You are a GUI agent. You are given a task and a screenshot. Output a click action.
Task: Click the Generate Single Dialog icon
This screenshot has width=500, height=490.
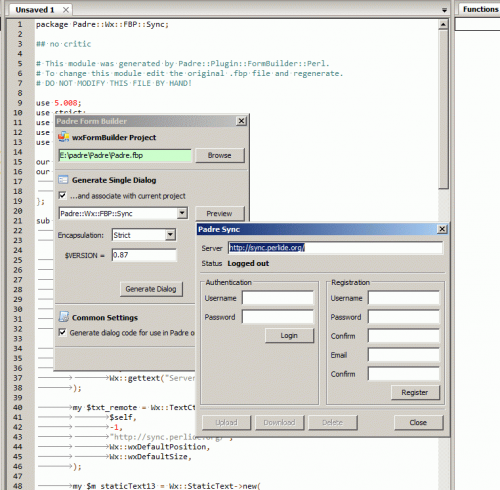(x=63, y=180)
